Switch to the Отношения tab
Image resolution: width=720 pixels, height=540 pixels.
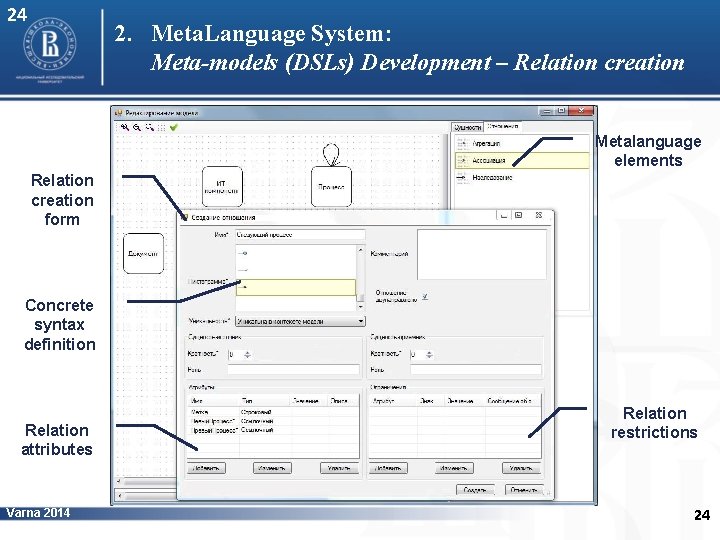503,126
